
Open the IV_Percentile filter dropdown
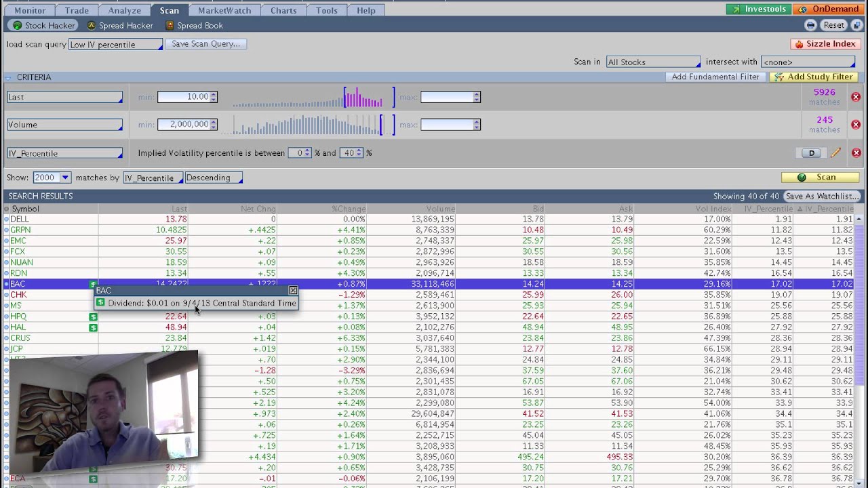(x=64, y=153)
